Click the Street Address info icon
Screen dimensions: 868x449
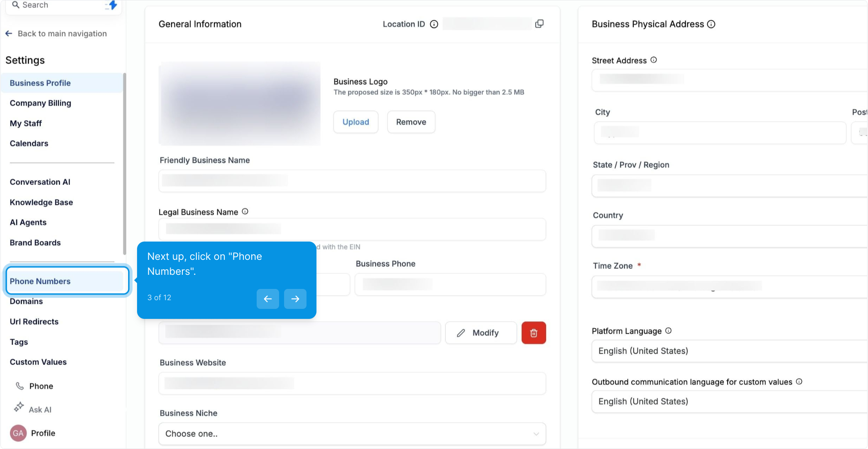click(654, 60)
